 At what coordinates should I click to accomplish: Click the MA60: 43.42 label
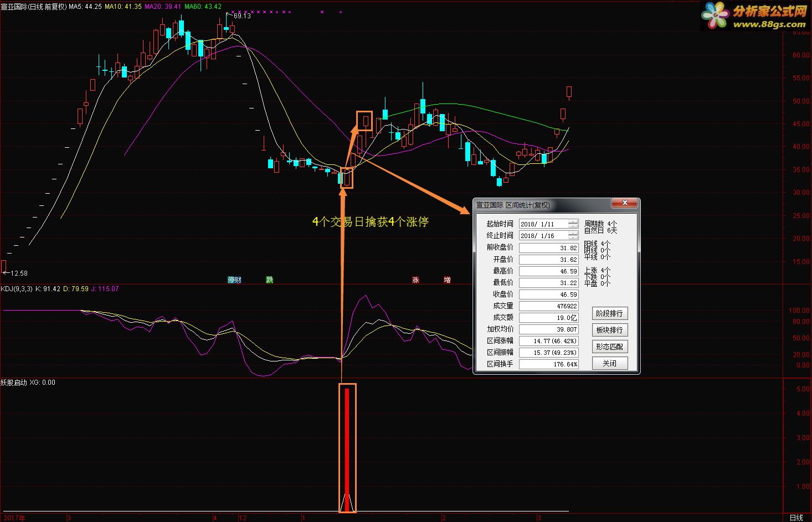pos(203,7)
